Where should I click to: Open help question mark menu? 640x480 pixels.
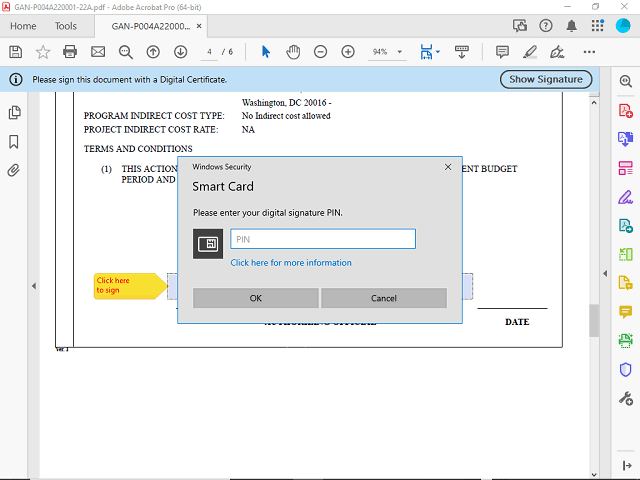coord(546,26)
